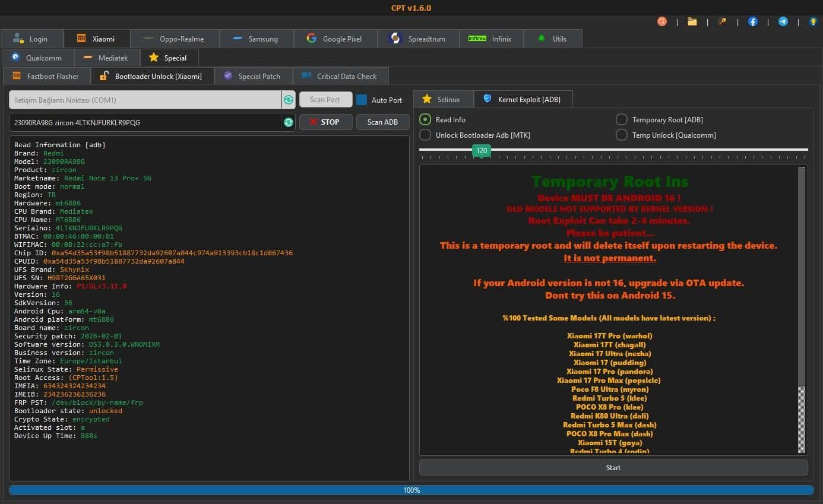823x504 pixels.
Task: Click the Scan ADB button
Action: point(382,122)
